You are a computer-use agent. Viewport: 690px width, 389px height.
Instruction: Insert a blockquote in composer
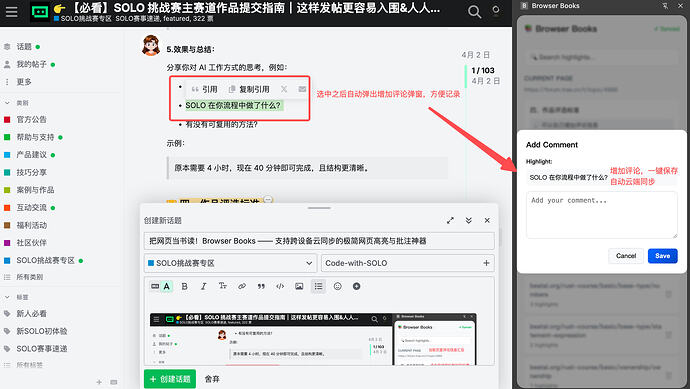(261, 286)
